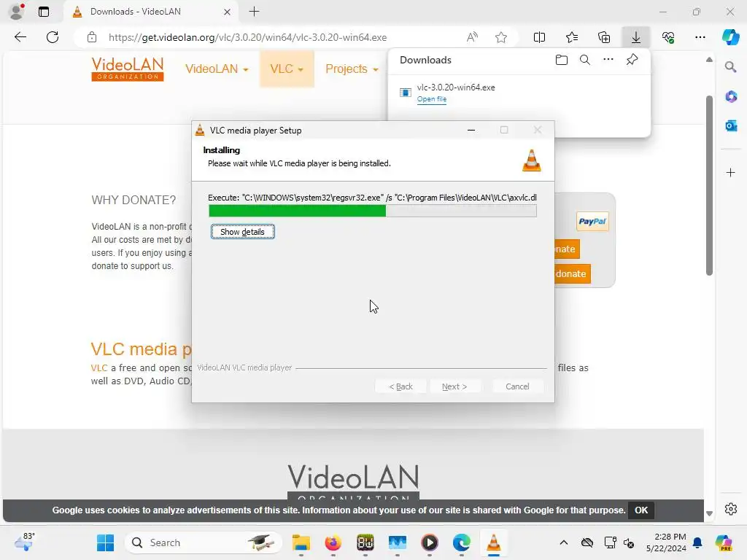This screenshot has width=747, height=560.
Task: Click the Next > button in Setup
Action: [x=454, y=386]
